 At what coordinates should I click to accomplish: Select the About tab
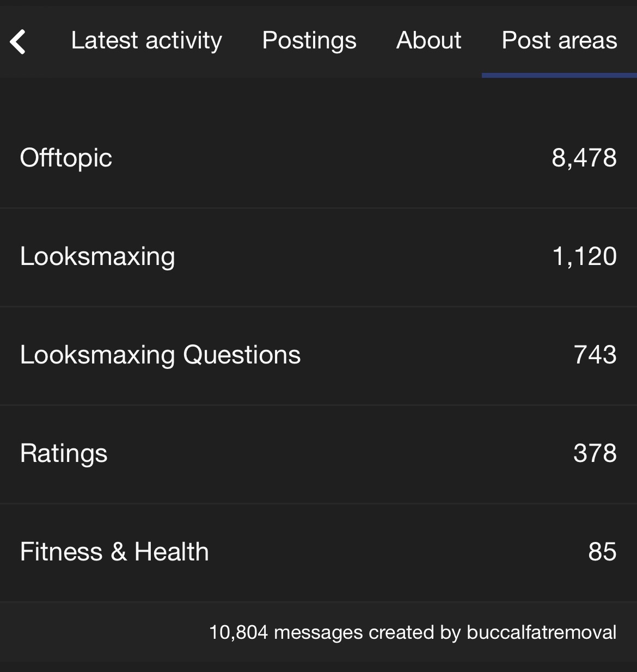point(428,40)
